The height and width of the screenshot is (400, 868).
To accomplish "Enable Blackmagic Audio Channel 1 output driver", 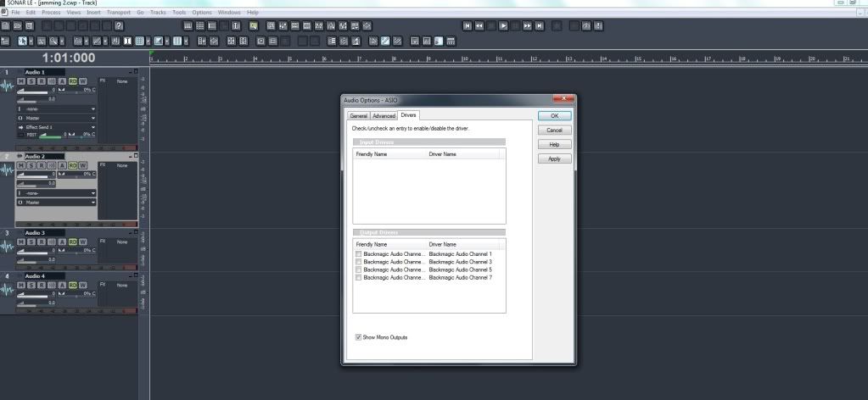I will pos(359,254).
